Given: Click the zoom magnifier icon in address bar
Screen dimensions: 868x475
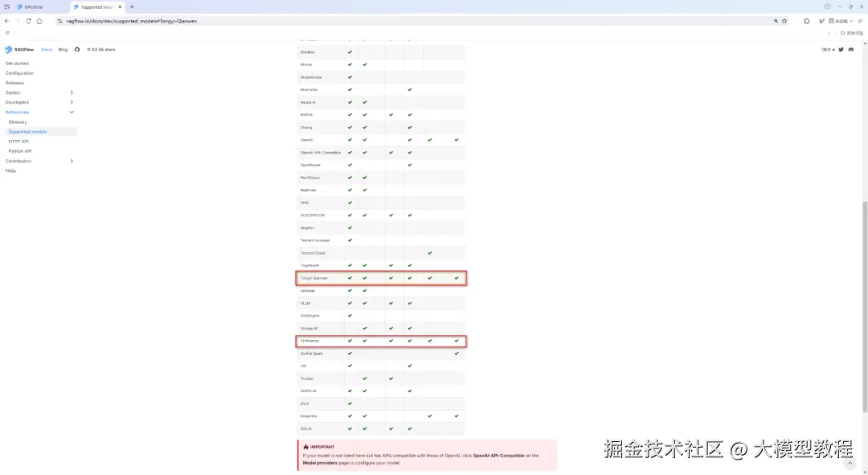Looking at the screenshot, I should click(x=776, y=21).
